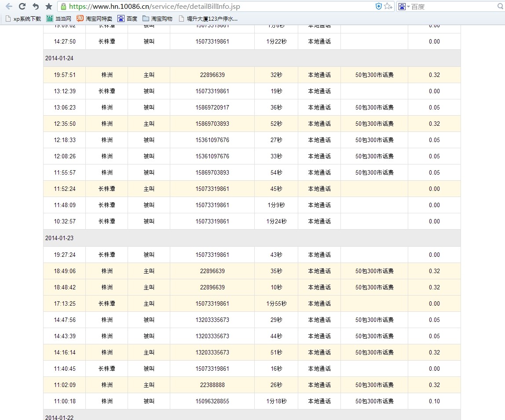Click the green padlock security icon
The width and height of the screenshot is (505, 420).
tap(64, 7)
